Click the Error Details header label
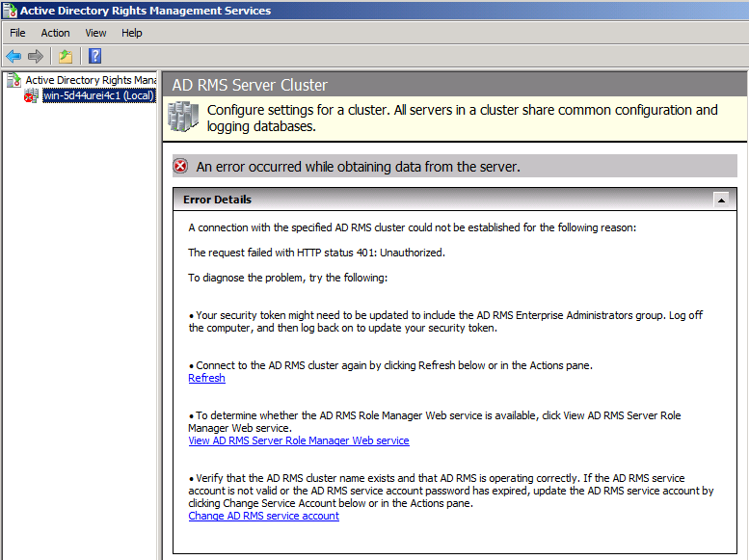 217,200
